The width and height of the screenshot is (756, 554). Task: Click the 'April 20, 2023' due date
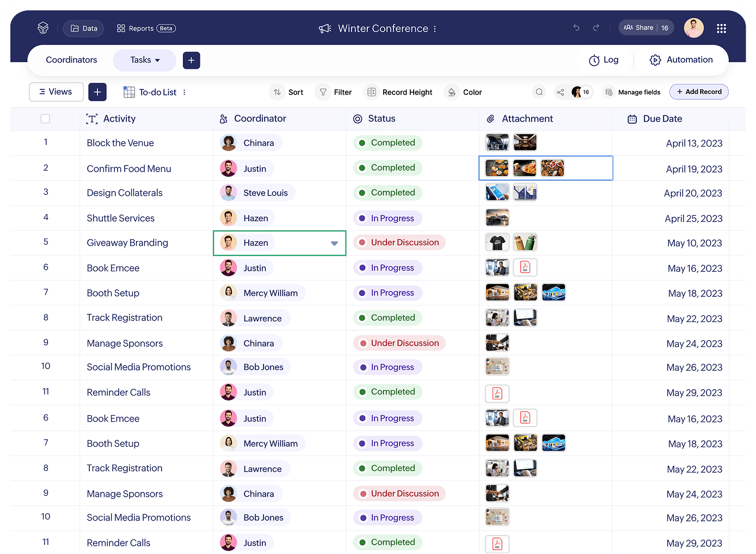point(693,193)
